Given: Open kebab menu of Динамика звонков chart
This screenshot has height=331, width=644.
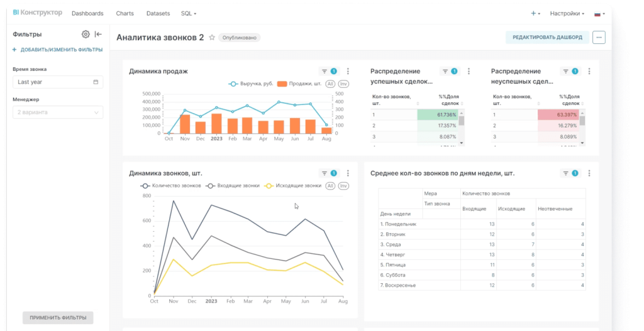Looking at the screenshot, I should pyautogui.click(x=348, y=173).
